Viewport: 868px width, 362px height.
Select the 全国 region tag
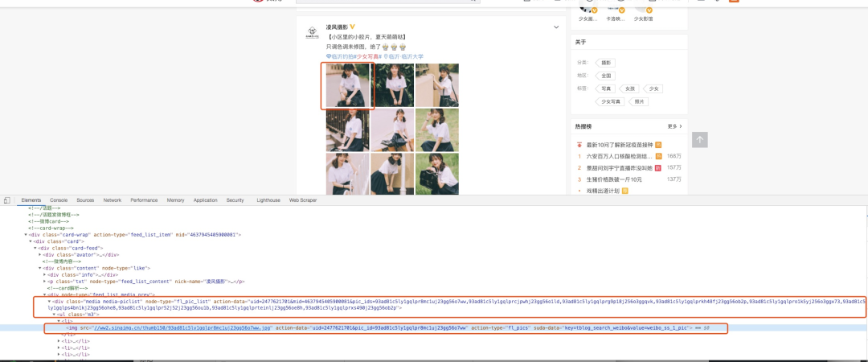(x=606, y=76)
